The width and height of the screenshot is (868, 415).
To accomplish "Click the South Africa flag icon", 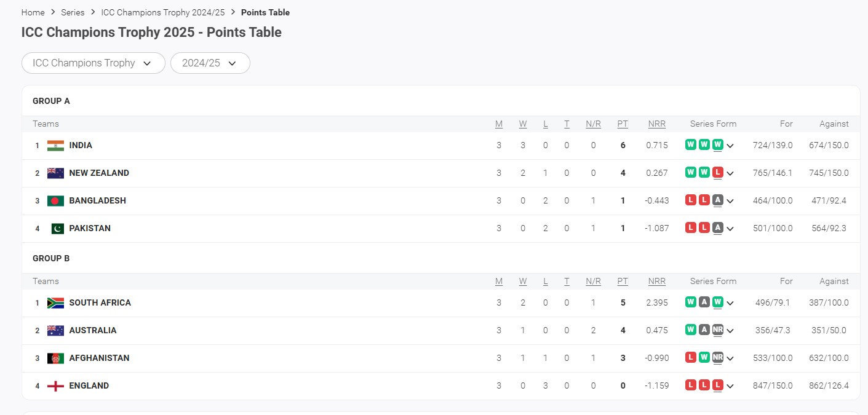I will 55,303.
